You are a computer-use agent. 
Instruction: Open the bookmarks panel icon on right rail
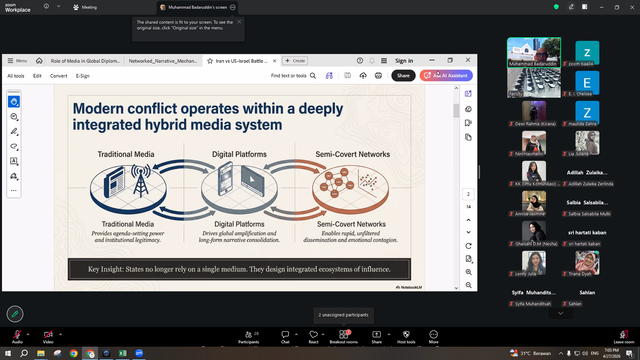click(468, 123)
